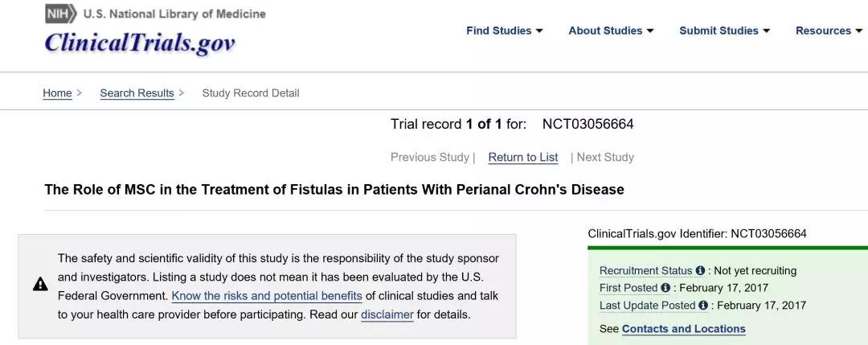This screenshot has width=868, height=345.
Task: Jump to Contacts and Locations
Action: pos(683,329)
